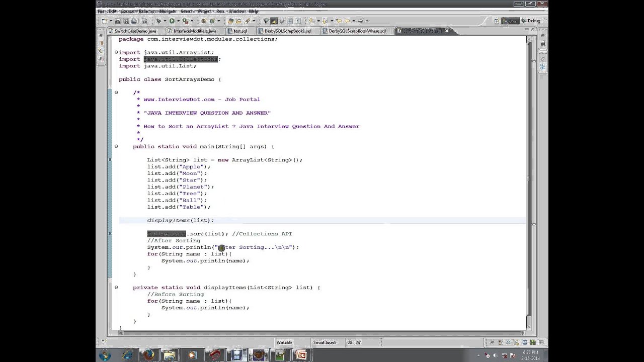
Task: Navigate Back with the yellow left arrow
Action: (x=347, y=21)
